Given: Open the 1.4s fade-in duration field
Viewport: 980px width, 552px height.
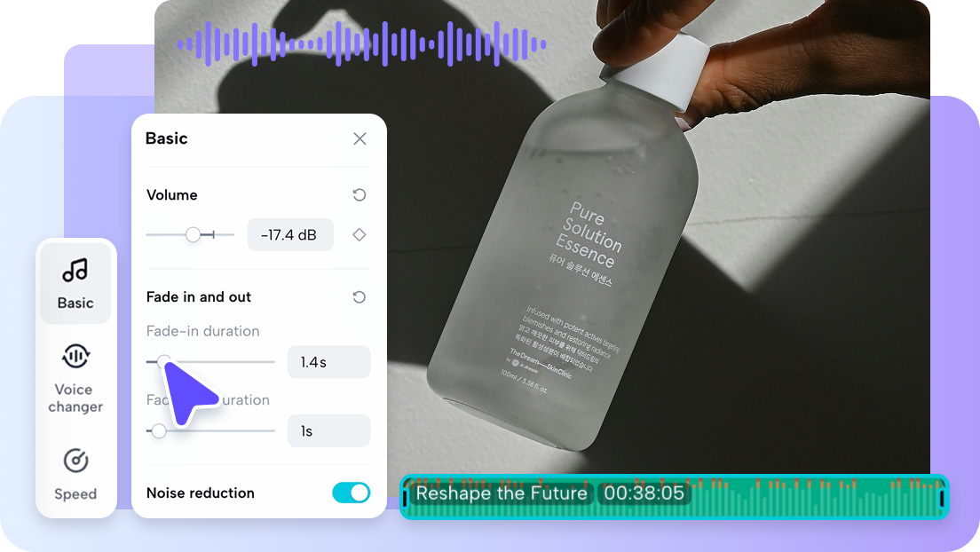Looking at the screenshot, I should 328,361.
